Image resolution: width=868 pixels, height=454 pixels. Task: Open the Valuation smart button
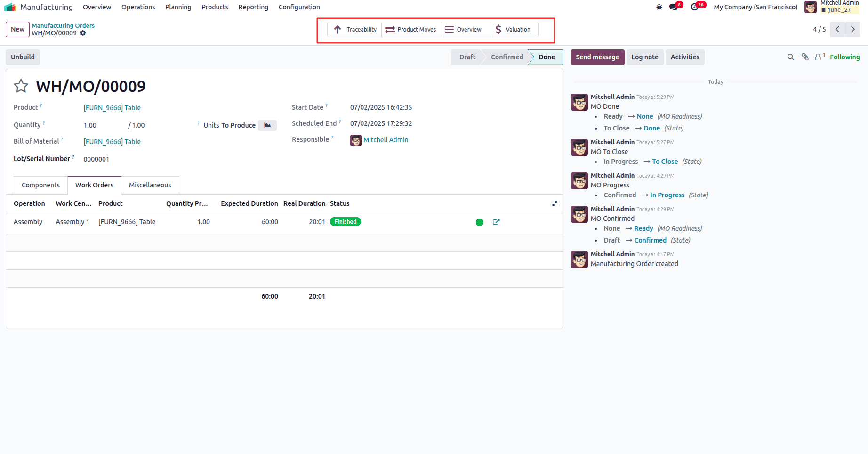(x=514, y=30)
